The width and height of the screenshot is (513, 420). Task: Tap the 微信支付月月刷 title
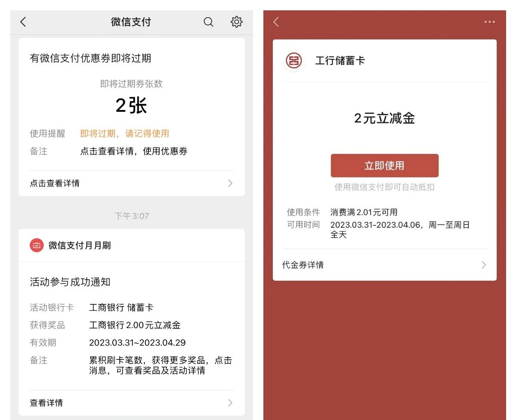(x=80, y=245)
